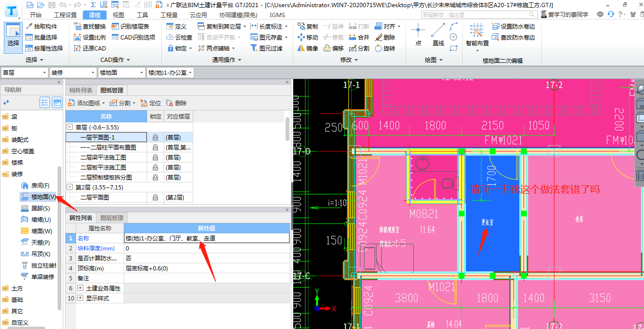Open 识别楼层表 floor table recognition

pyautogui.click(x=130, y=26)
